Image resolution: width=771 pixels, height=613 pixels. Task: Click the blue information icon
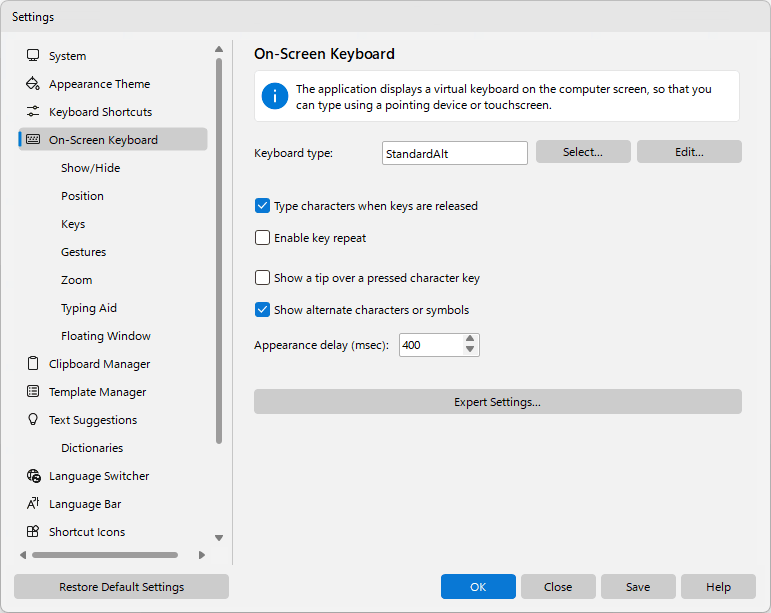pos(275,96)
